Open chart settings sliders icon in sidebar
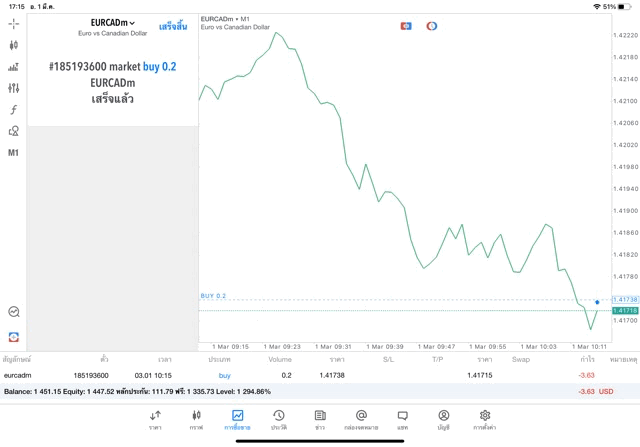This screenshot has width=640, height=447. (13, 89)
